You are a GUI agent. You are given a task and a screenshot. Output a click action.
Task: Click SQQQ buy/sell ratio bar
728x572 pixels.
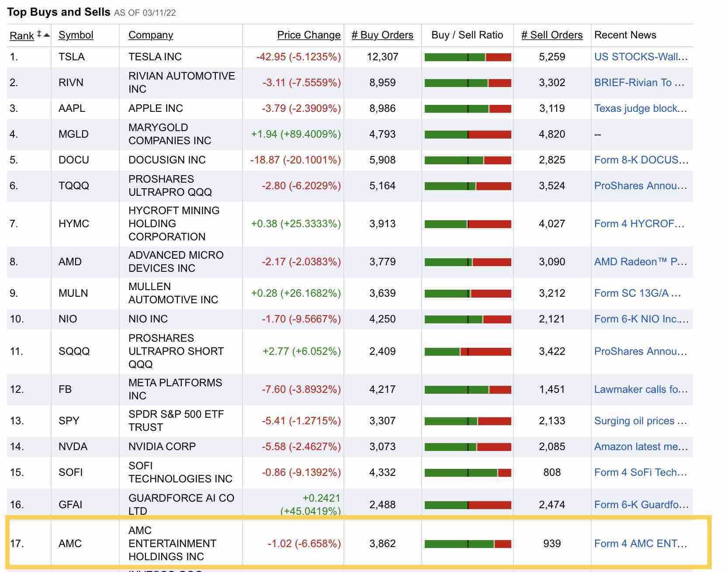[x=468, y=352]
